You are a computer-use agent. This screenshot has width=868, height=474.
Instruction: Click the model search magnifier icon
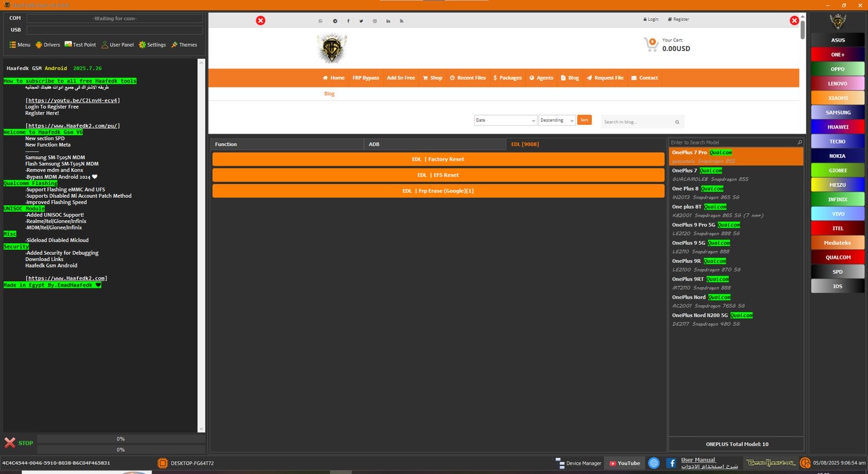[x=800, y=142]
